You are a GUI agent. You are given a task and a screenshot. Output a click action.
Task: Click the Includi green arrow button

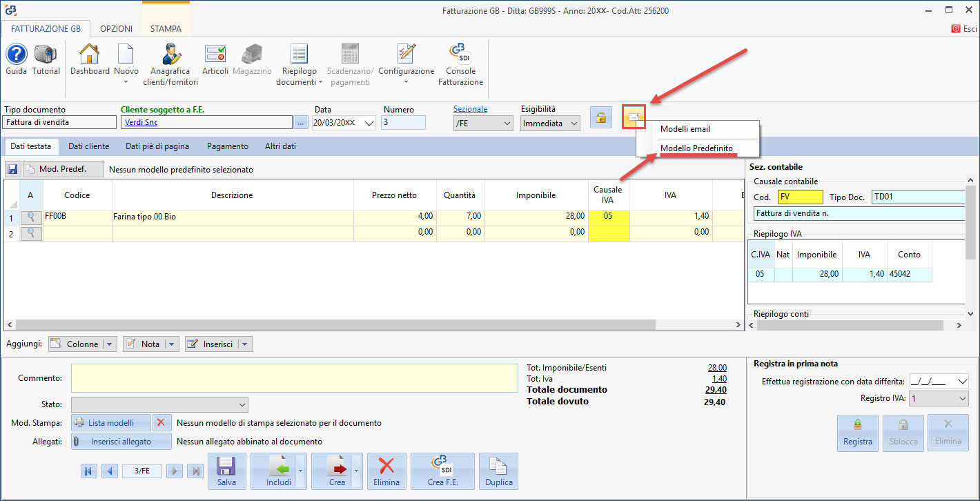coord(273,471)
